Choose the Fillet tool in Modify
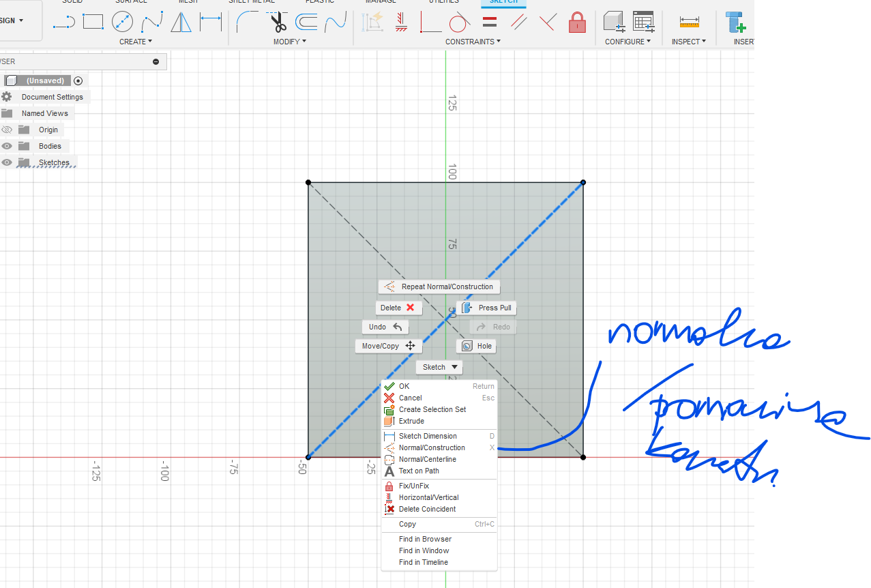 click(246, 23)
